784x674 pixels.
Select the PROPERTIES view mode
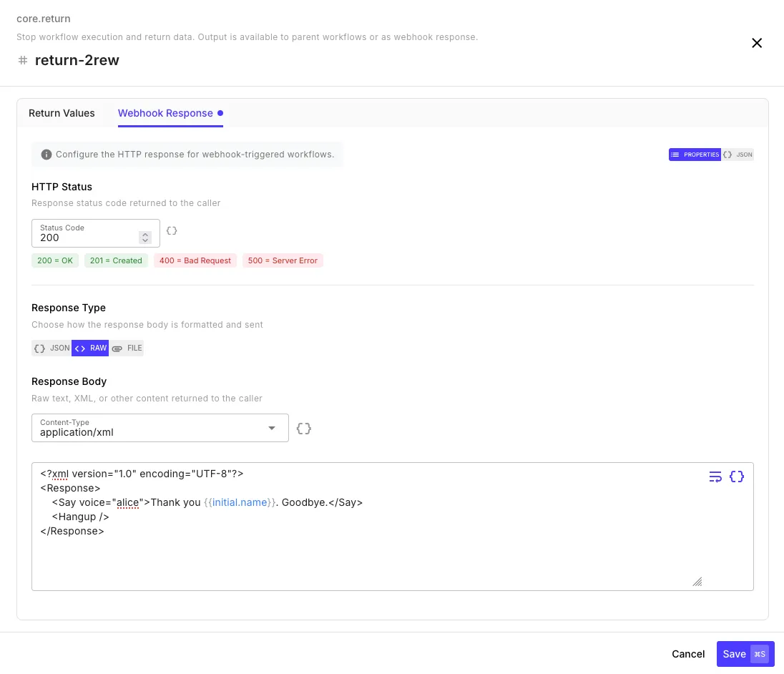coord(695,155)
